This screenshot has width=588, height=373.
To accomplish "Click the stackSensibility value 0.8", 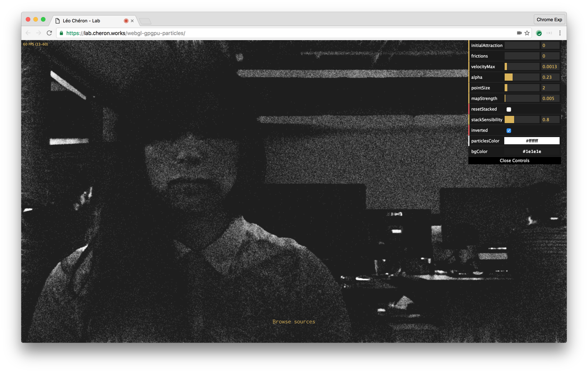I will click(550, 119).
